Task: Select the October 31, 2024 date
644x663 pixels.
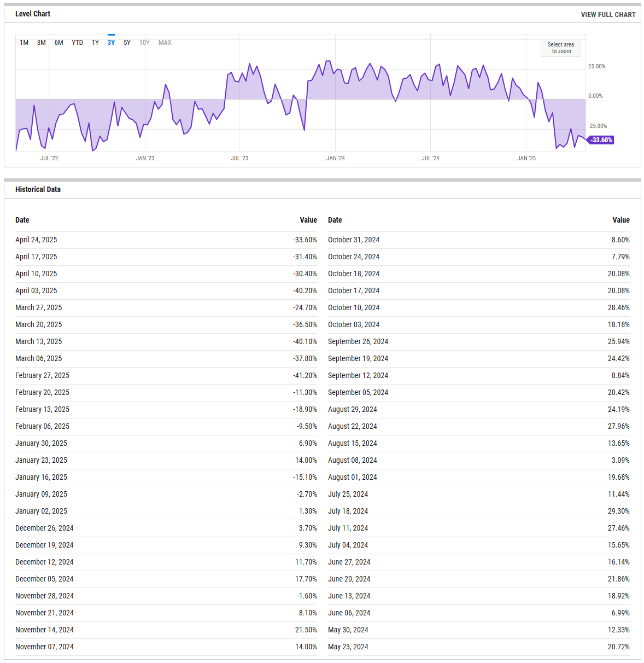Action: (x=354, y=240)
